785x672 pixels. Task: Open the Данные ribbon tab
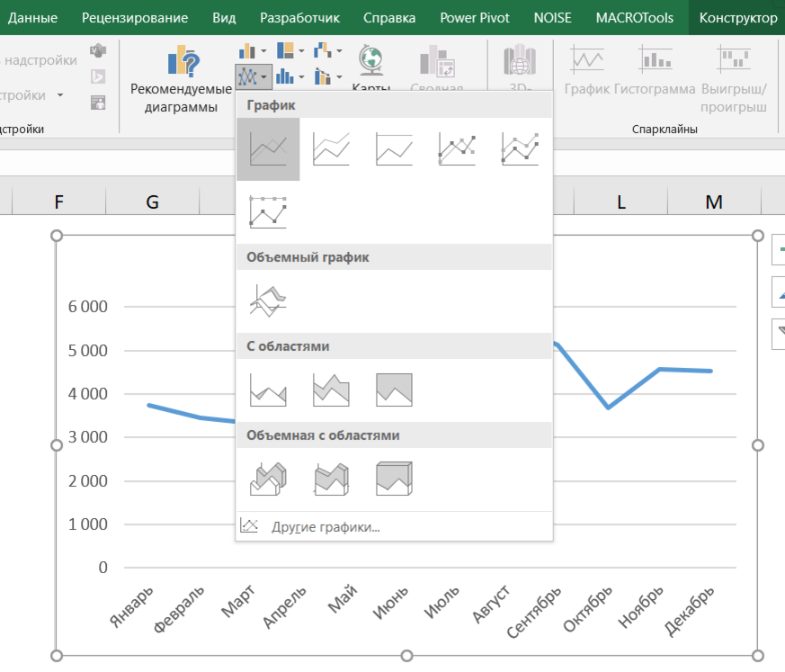(32, 17)
